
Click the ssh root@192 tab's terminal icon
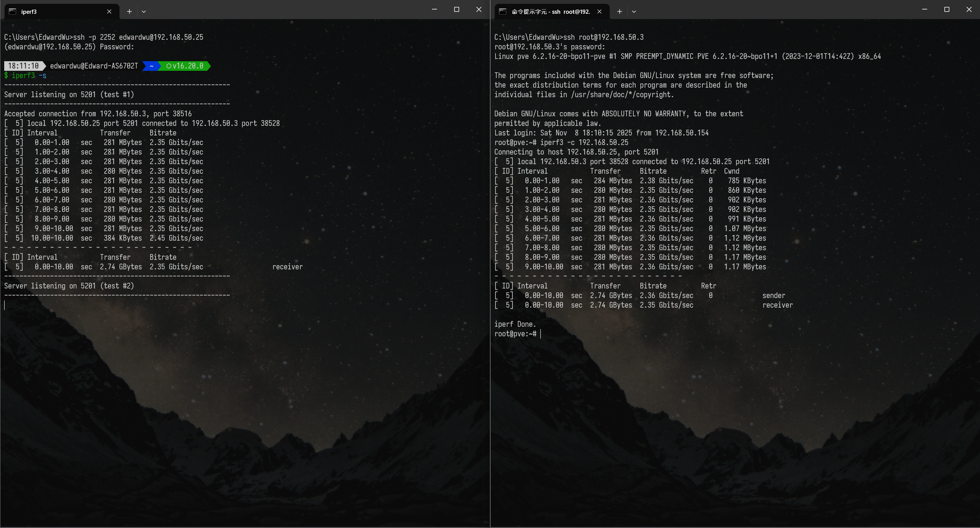[x=503, y=11]
